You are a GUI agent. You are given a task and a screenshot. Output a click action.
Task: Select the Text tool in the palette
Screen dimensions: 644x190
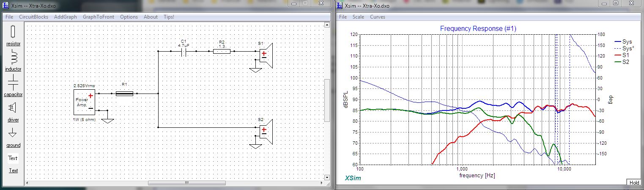(x=13, y=164)
